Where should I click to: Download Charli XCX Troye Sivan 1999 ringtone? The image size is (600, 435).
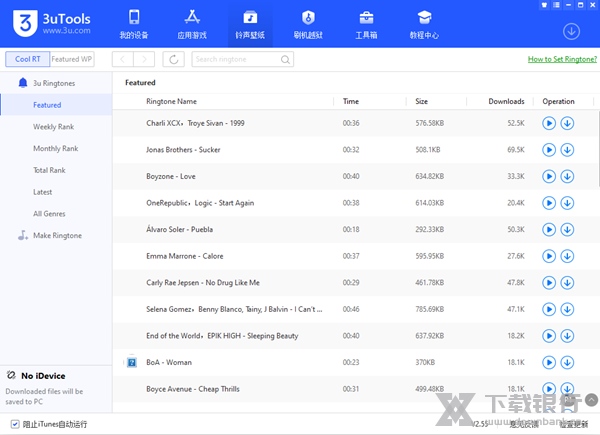pyautogui.click(x=567, y=123)
